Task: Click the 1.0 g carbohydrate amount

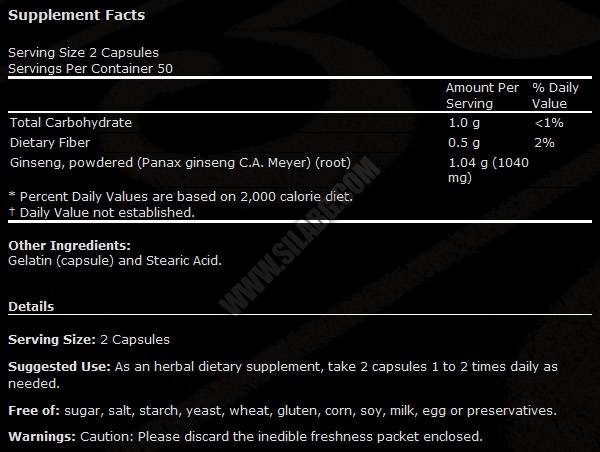Action: tap(464, 123)
